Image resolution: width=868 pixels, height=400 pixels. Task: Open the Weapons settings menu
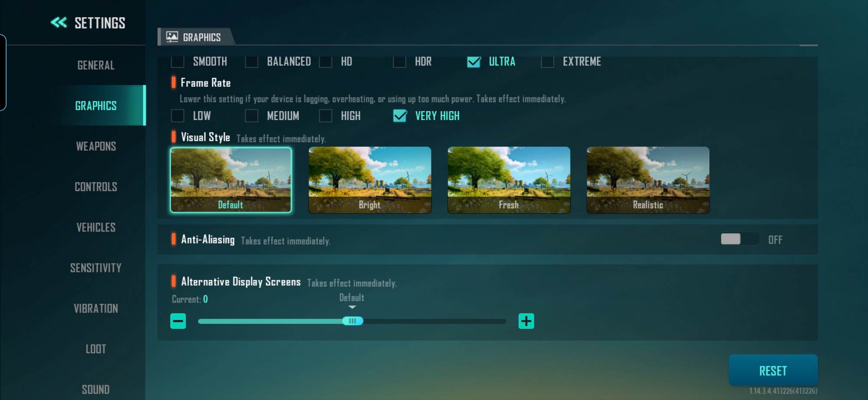click(x=96, y=146)
